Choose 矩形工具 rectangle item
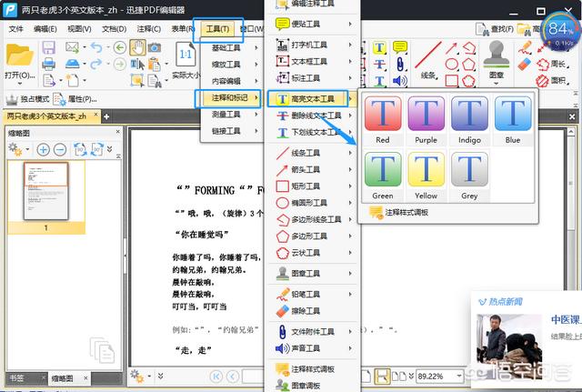582x392 pixels. click(313, 186)
